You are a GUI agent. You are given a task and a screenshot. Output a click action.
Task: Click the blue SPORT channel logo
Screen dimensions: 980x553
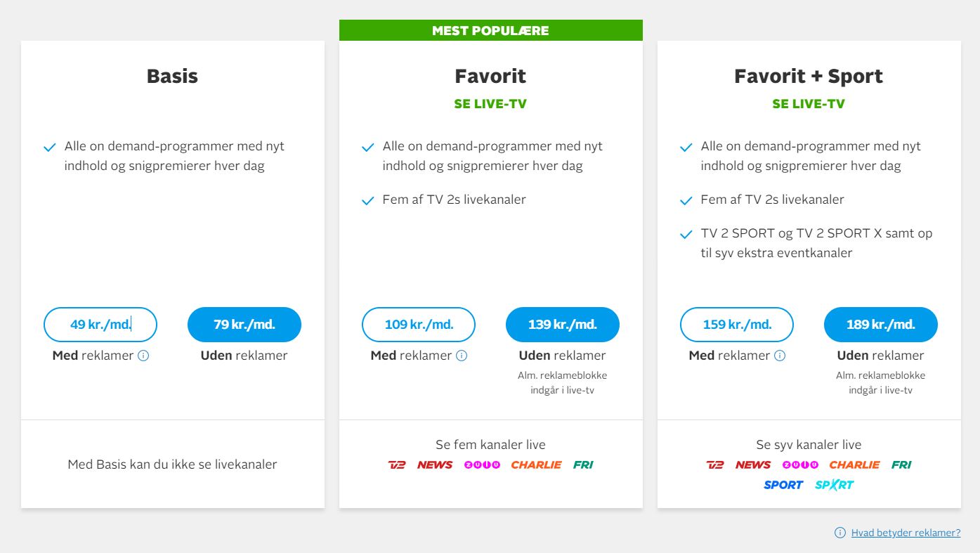coord(783,485)
